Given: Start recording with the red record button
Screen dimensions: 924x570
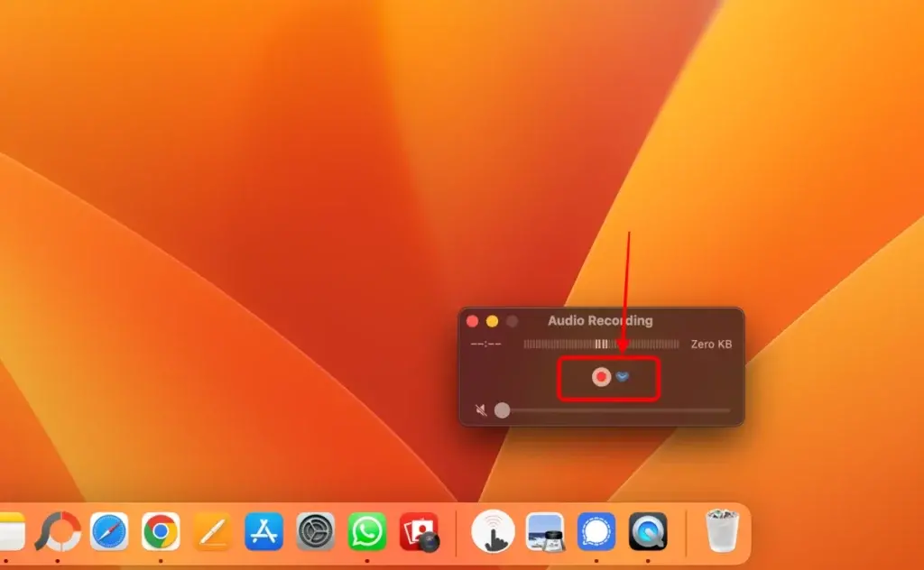Looking at the screenshot, I should (601, 377).
